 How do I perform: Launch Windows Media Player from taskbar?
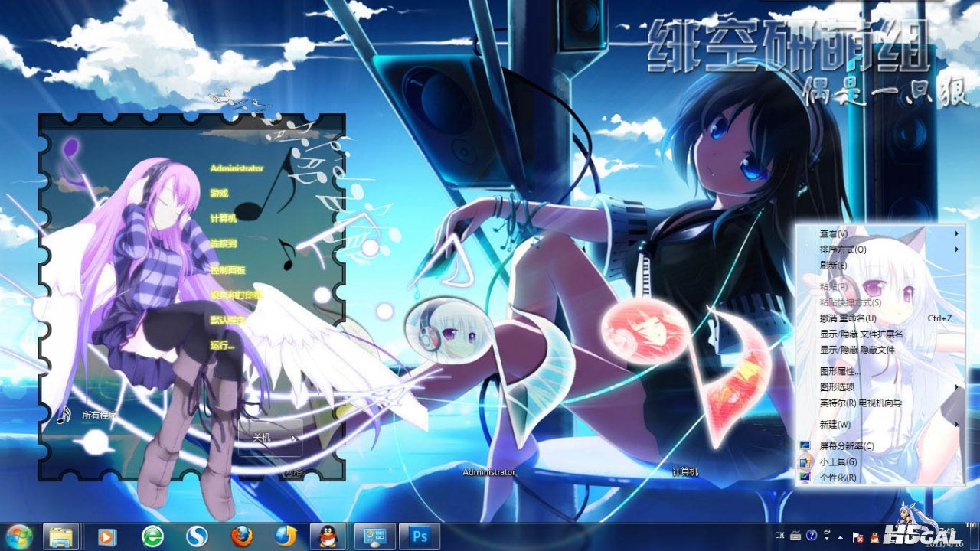pos(107,537)
